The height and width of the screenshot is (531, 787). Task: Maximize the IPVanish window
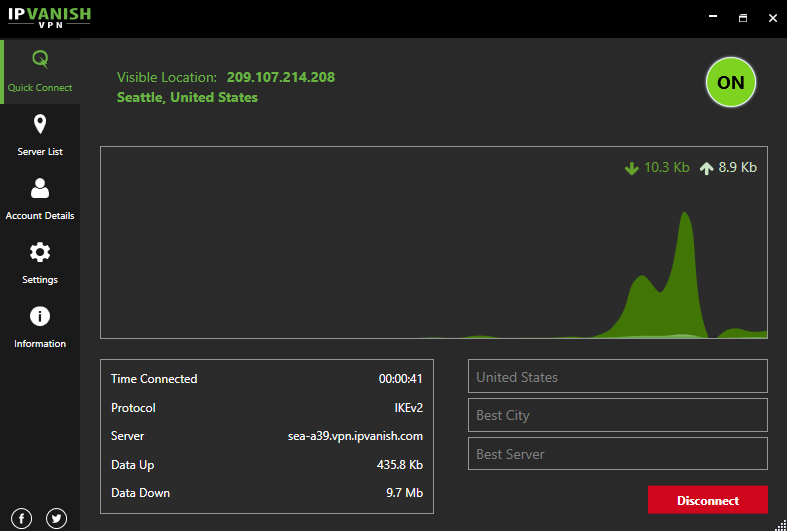point(743,18)
